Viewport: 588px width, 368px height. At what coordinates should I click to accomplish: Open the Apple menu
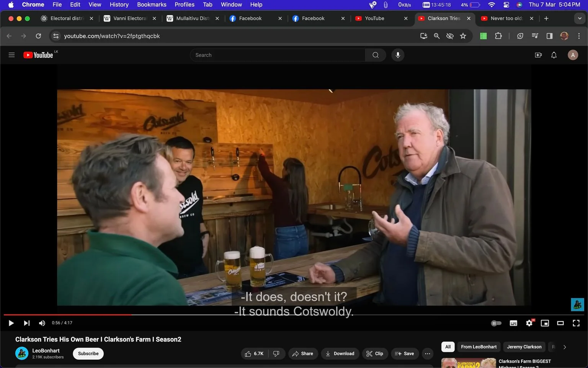pyautogui.click(x=11, y=5)
